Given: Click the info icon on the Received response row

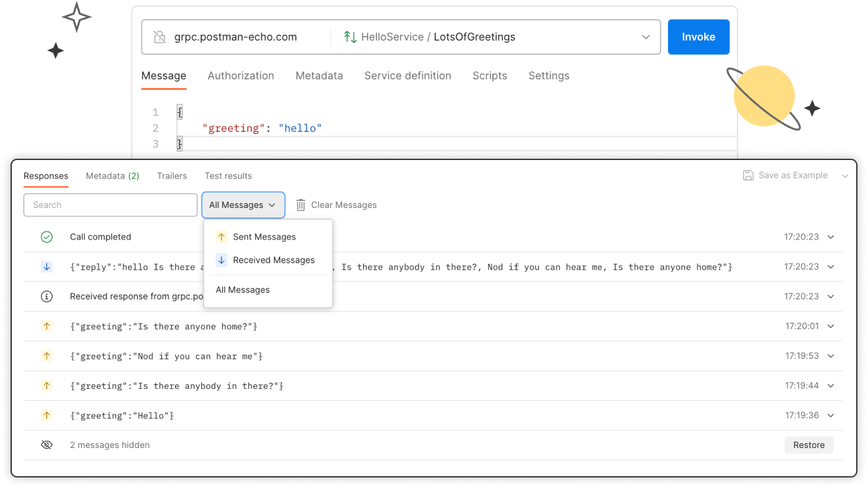Looking at the screenshot, I should click(x=47, y=296).
